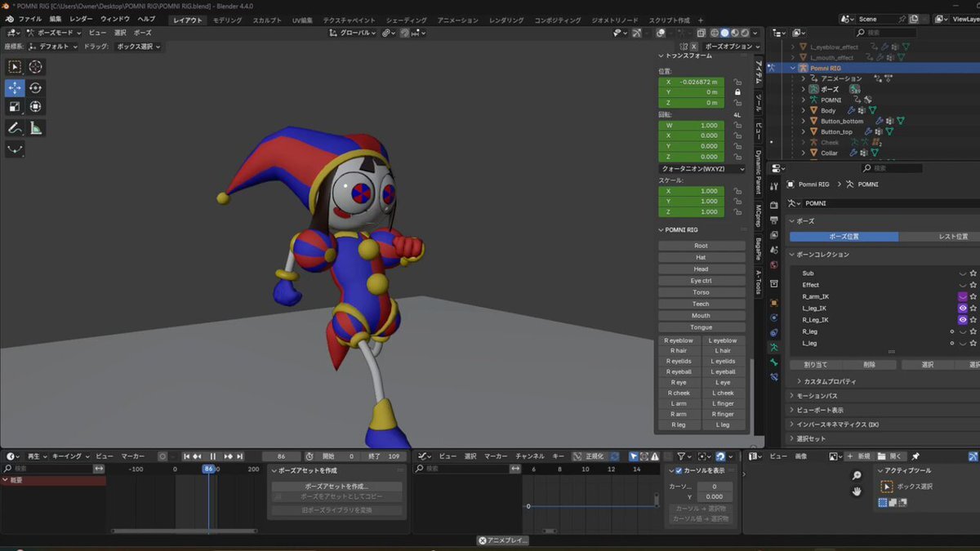Open the クォータニオン(WXYZ) rotation mode dropdown

click(x=702, y=169)
